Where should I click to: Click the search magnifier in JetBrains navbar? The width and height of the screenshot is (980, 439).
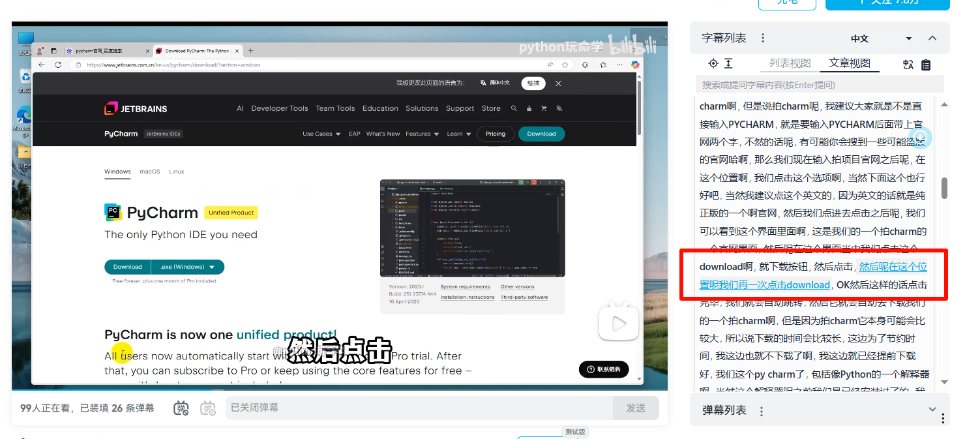click(514, 108)
